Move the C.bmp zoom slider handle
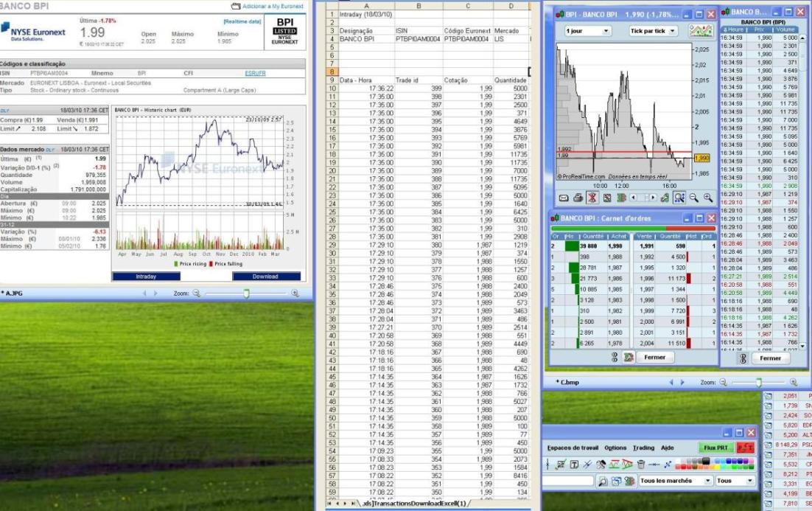 759,383
